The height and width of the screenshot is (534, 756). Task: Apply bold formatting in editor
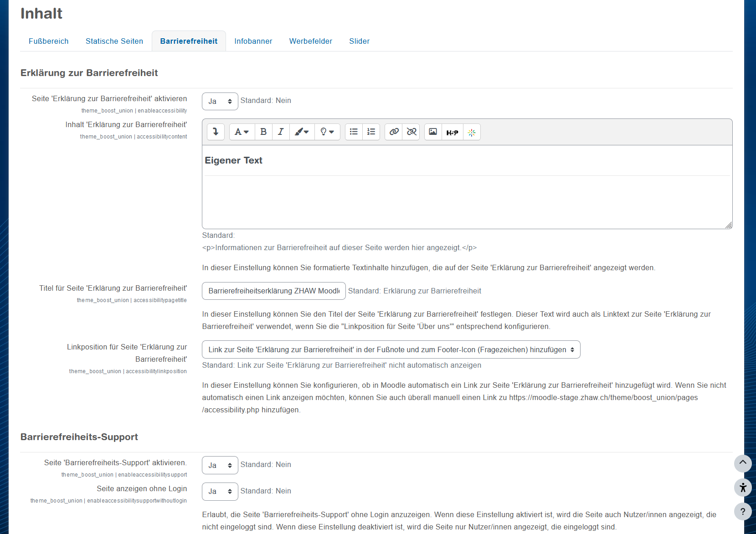[263, 132]
